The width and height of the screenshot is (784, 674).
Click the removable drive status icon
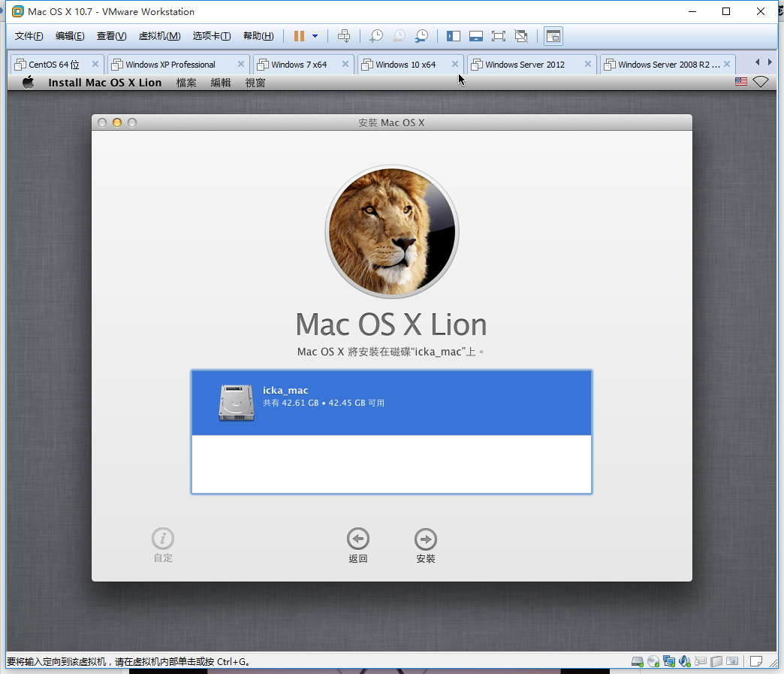(x=716, y=661)
